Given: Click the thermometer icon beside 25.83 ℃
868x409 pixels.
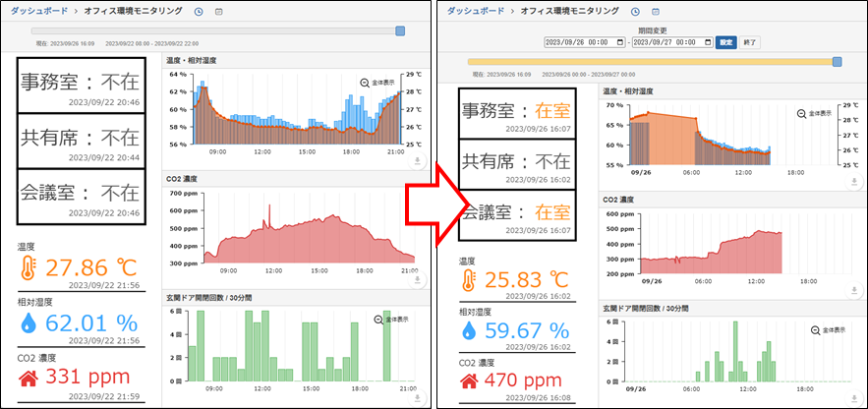Looking at the screenshot, I should (468, 279).
